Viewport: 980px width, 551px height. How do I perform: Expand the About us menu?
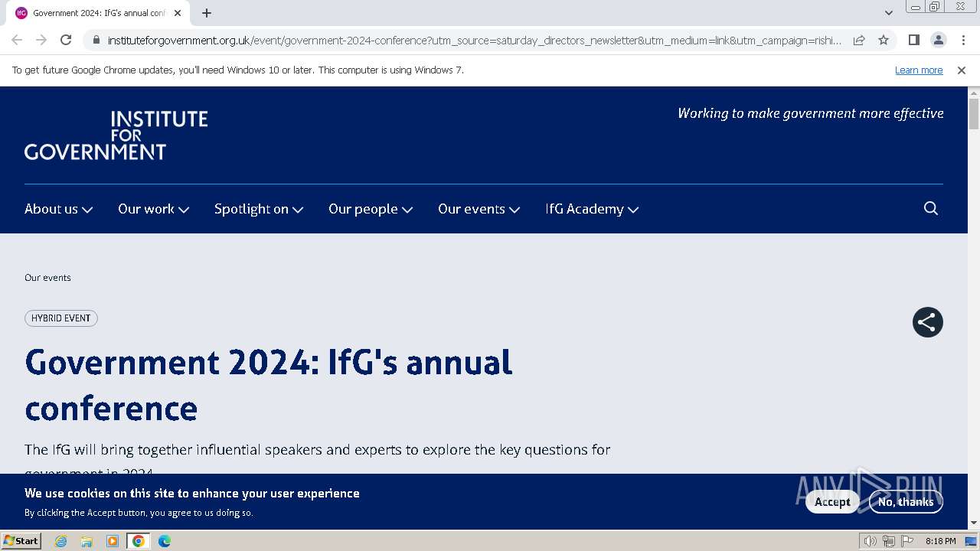coord(58,209)
